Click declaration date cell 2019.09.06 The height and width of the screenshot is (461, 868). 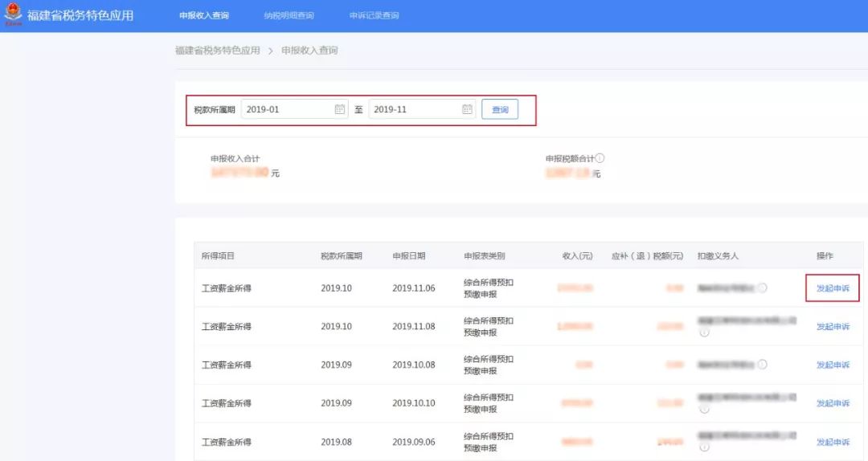pyautogui.click(x=414, y=442)
